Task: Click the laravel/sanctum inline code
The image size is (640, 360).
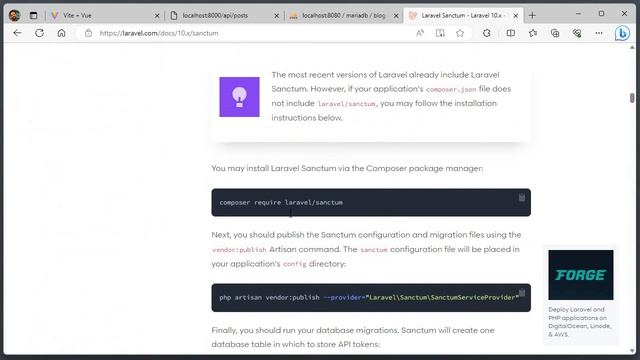Action: click(346, 104)
